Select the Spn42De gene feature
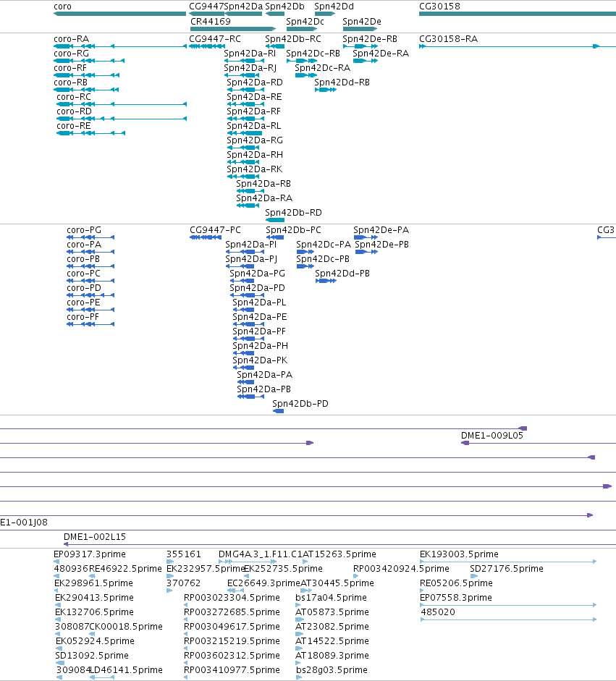Viewport: 616px width, 681px height. coord(360,29)
